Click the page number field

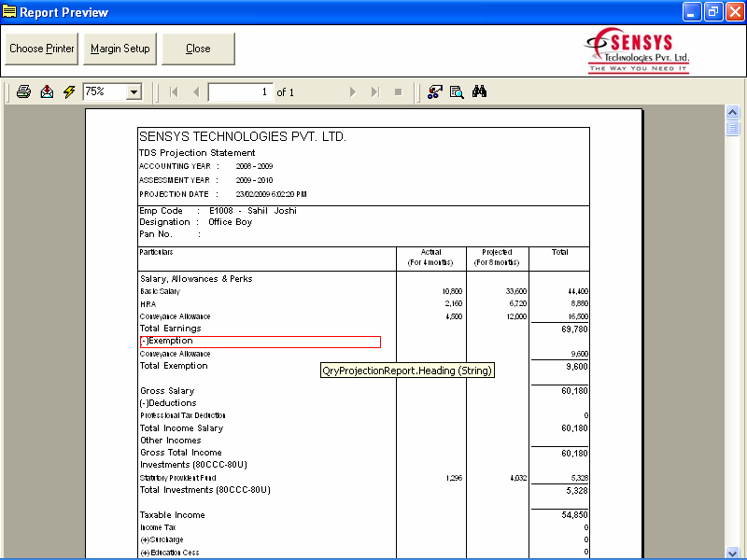point(241,91)
